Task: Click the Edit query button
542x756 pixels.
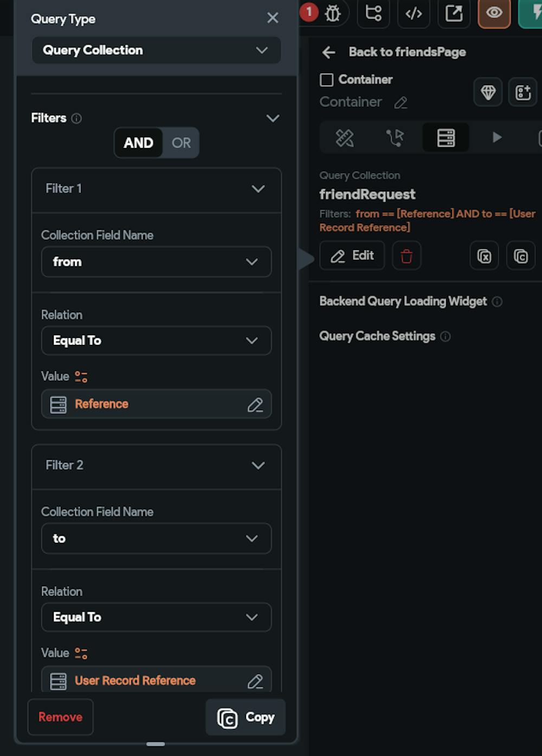Action: 352,255
